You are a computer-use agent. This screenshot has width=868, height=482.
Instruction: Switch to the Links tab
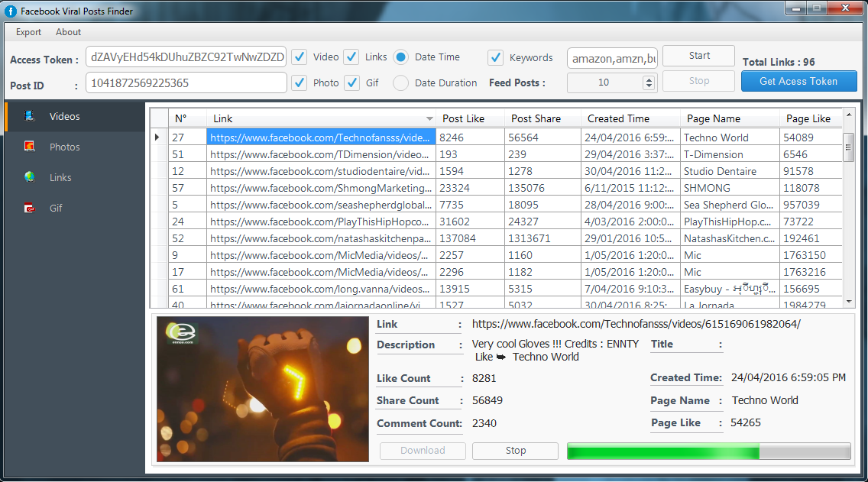click(75, 177)
